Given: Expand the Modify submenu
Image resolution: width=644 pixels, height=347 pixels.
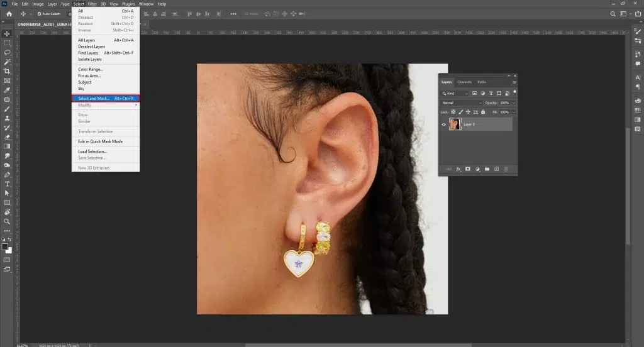Looking at the screenshot, I should [106, 105].
